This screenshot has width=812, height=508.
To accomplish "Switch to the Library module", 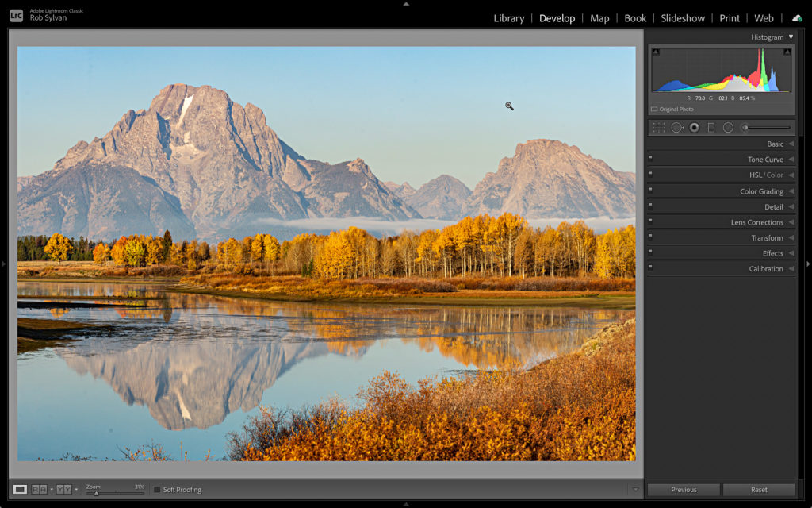I will 508,18.
